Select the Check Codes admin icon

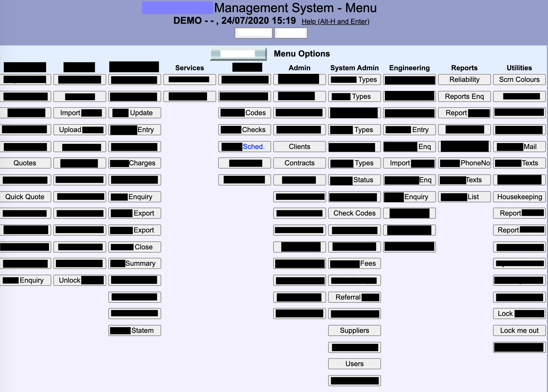tap(354, 213)
